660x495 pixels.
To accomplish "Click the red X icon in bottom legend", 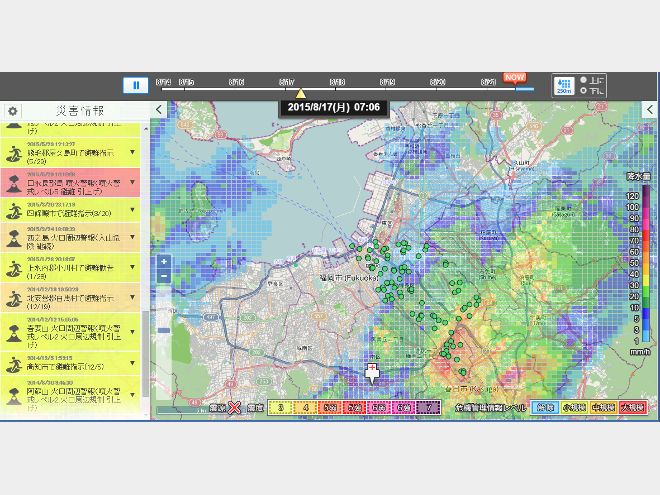I will [234, 407].
